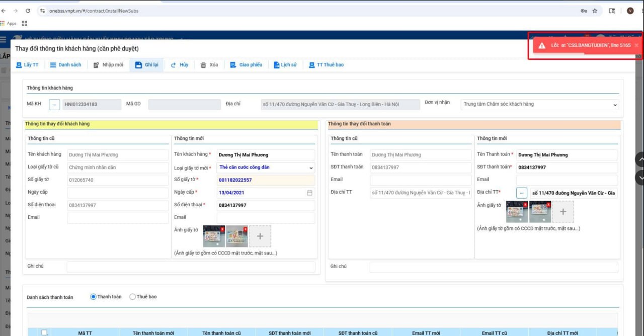The image size is (644, 336).
Task: Open the second customer ID photo thumbnail
Action: point(237,236)
